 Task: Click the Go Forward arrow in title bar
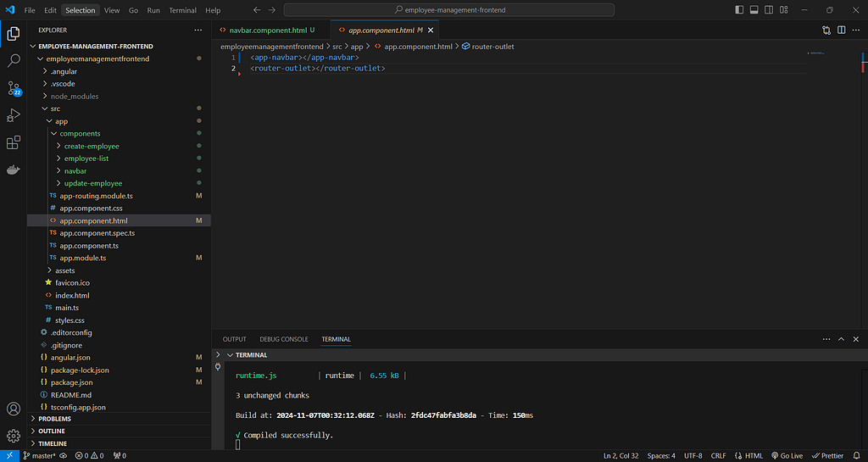272,10
